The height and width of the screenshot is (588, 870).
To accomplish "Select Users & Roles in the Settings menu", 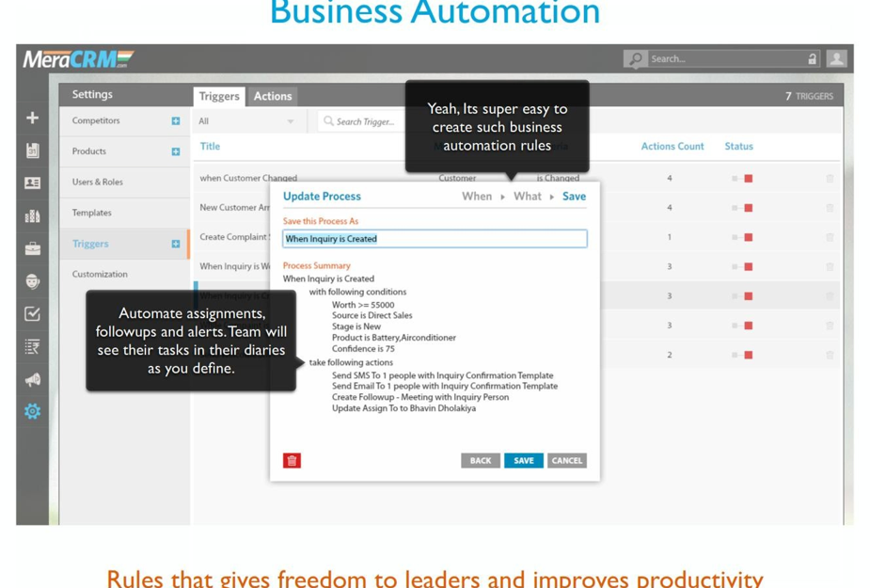I will click(x=98, y=182).
